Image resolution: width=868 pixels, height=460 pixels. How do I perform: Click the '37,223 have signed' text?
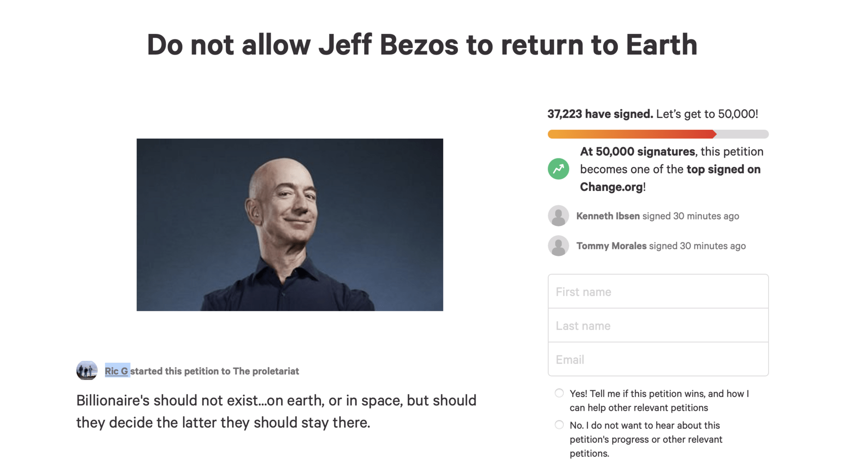point(600,114)
